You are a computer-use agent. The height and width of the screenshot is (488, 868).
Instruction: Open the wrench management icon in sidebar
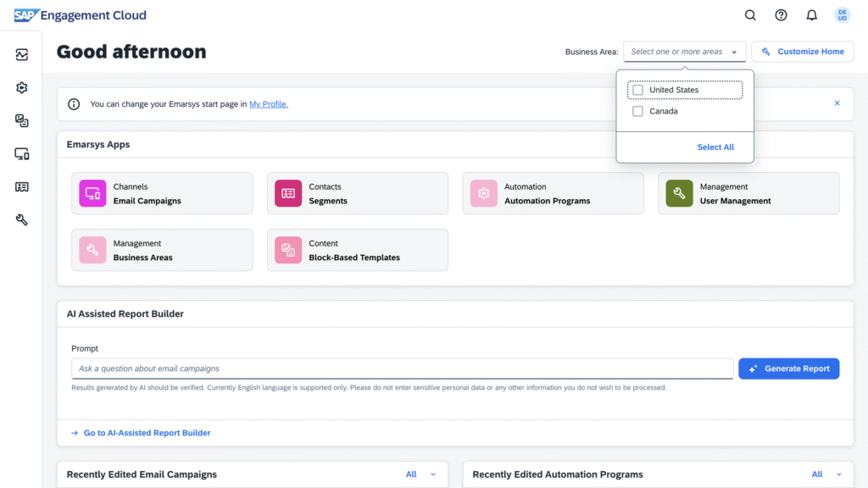click(22, 220)
